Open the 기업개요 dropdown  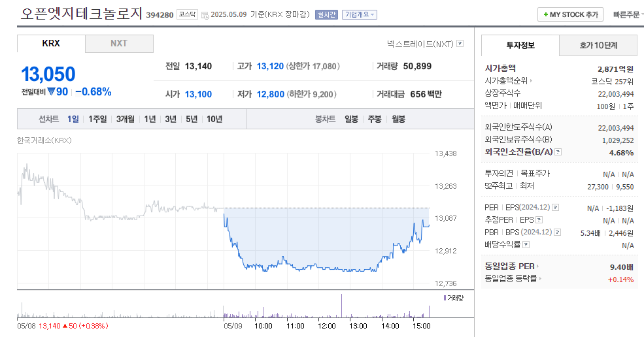360,15
